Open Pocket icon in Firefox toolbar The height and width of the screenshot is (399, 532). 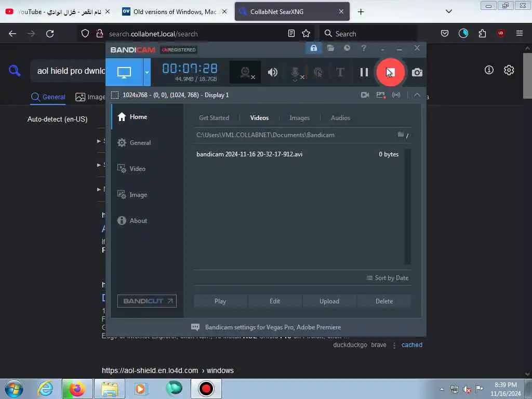(x=445, y=34)
